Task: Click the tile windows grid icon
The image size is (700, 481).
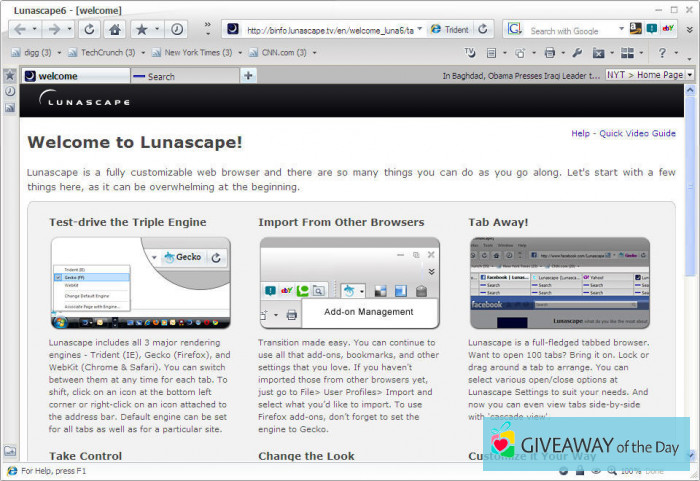Action: pyautogui.click(x=627, y=53)
